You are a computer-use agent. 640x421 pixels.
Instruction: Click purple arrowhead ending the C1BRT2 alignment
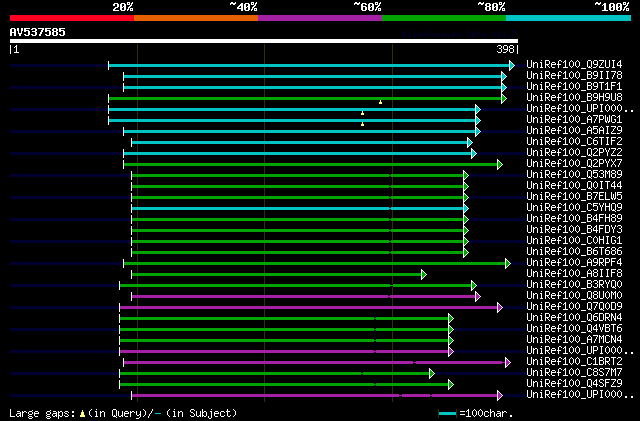tap(508, 362)
